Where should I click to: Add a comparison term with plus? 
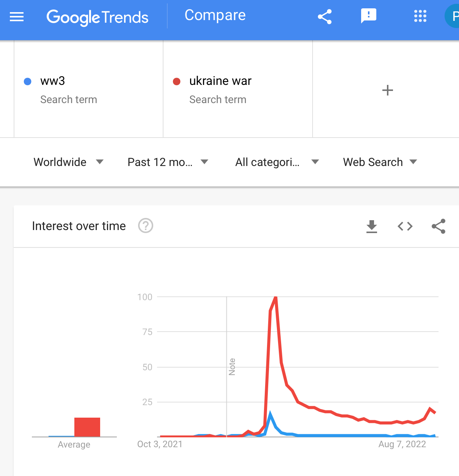pyautogui.click(x=387, y=90)
